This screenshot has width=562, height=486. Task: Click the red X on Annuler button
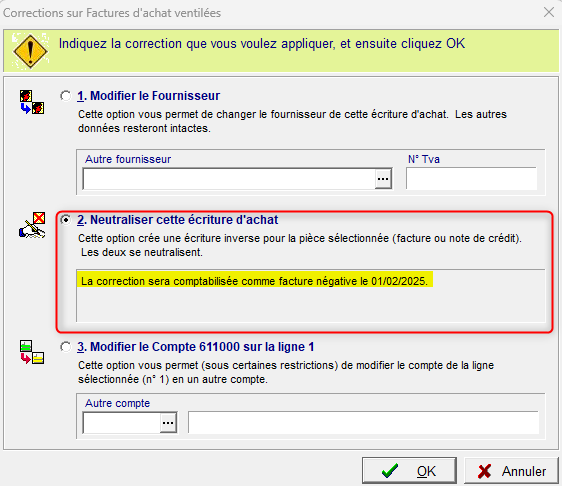tap(484, 471)
